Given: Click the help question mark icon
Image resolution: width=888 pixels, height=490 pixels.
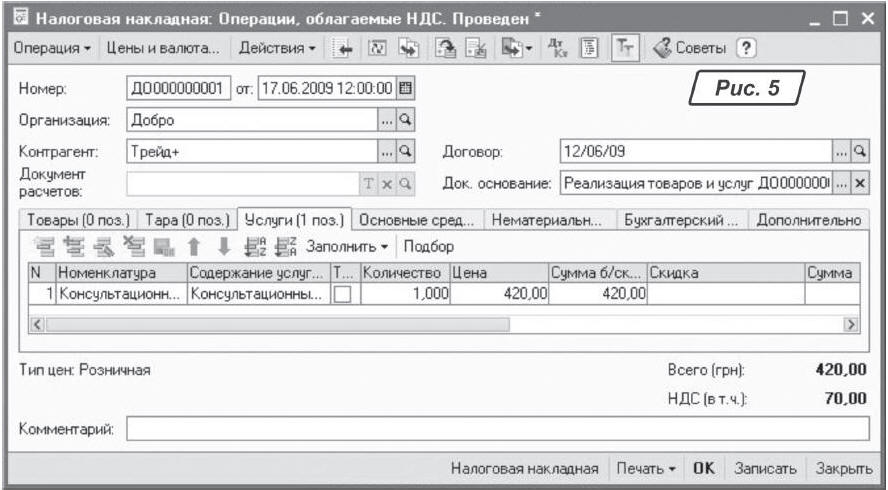Looking at the screenshot, I should coord(745,48).
